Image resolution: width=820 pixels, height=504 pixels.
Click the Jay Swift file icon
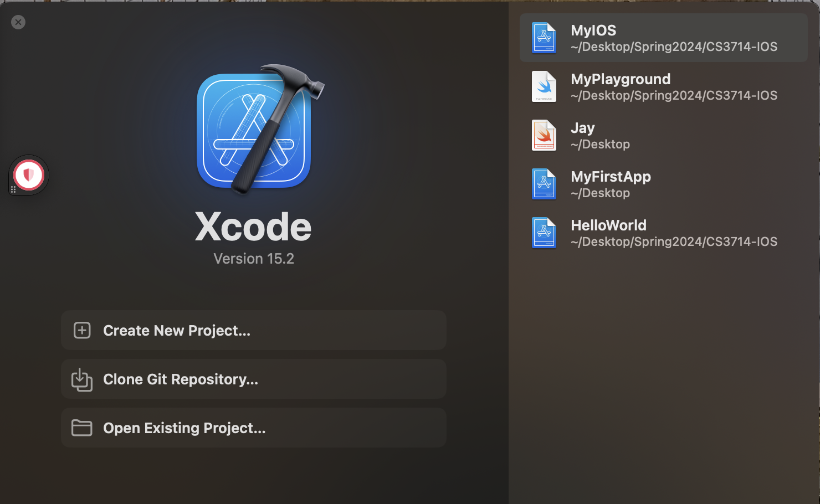coord(544,135)
